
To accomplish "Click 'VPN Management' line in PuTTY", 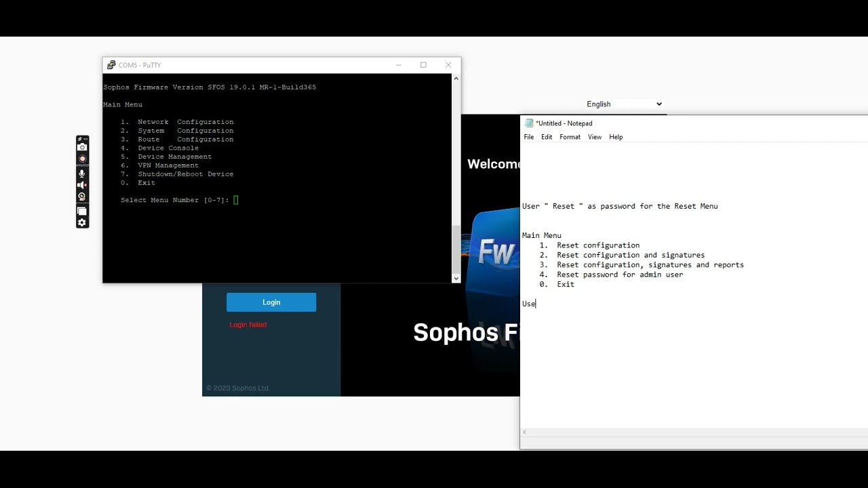I will click(159, 165).
